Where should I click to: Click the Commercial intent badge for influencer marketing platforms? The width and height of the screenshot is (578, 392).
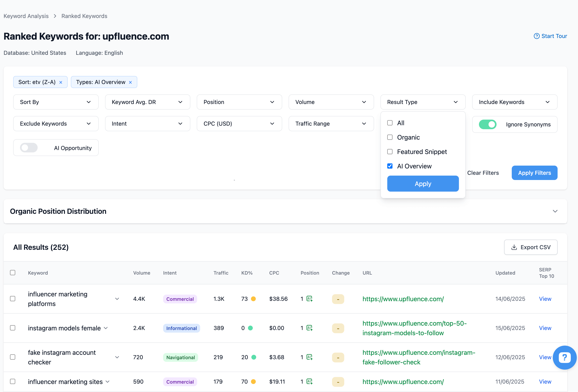(180, 299)
